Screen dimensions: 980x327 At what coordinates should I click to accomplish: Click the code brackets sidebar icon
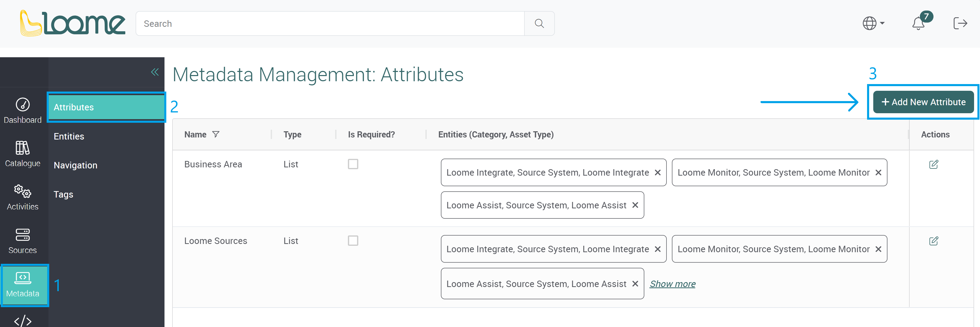pos(22,321)
